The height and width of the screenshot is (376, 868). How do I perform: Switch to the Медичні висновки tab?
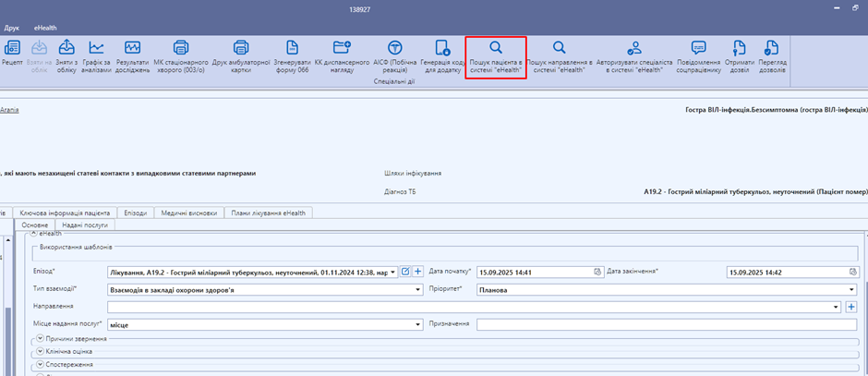(188, 212)
